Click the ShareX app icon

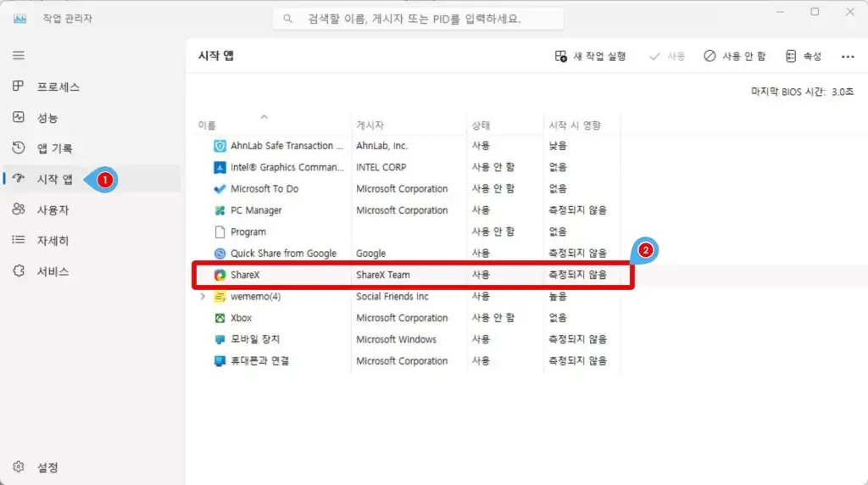click(x=220, y=275)
